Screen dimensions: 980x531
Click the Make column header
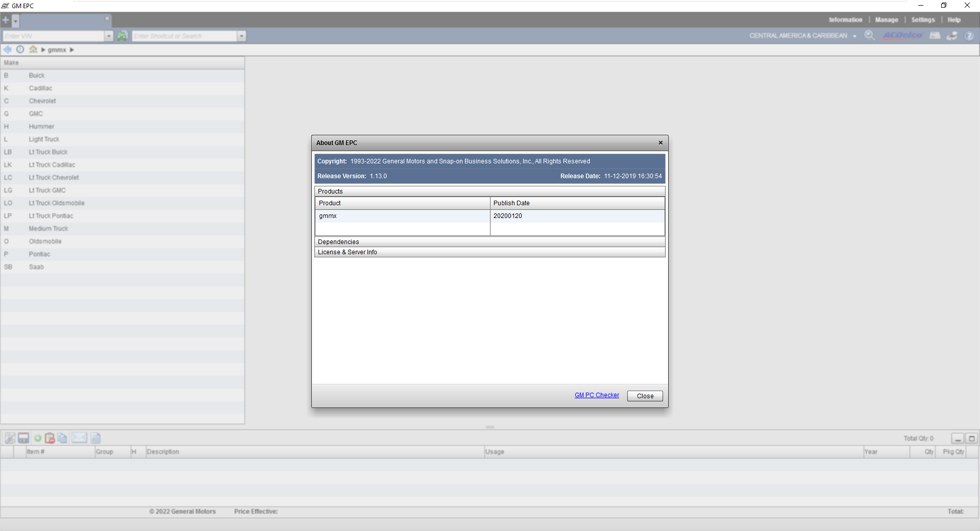pos(122,63)
